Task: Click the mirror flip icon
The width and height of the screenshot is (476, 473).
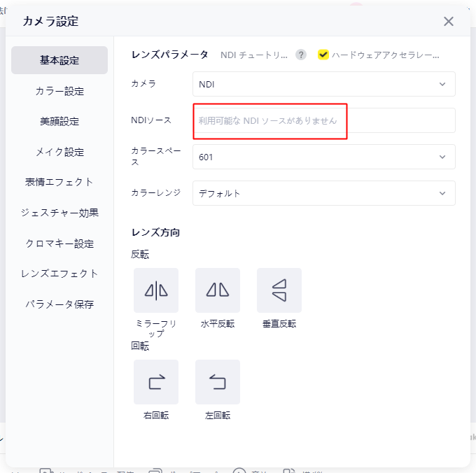Action: point(156,290)
